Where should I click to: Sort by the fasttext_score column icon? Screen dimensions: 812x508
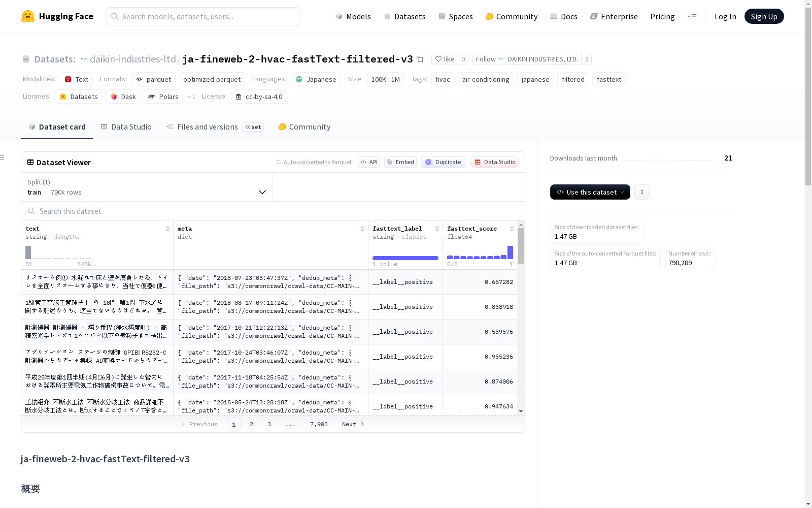[x=512, y=229]
